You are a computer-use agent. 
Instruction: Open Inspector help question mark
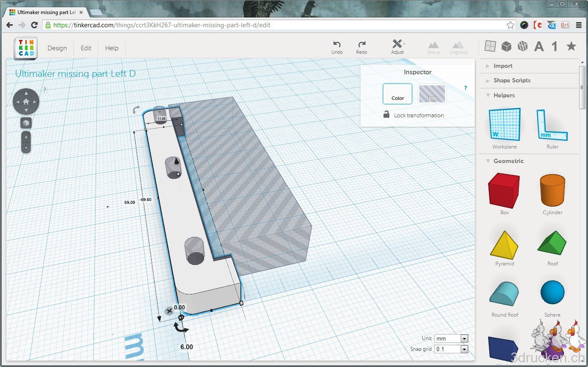click(x=465, y=88)
